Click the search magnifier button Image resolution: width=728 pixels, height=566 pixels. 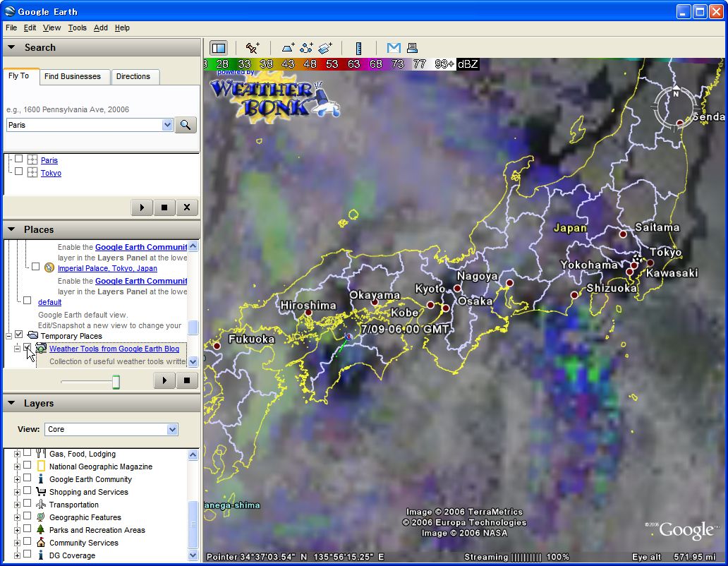186,125
